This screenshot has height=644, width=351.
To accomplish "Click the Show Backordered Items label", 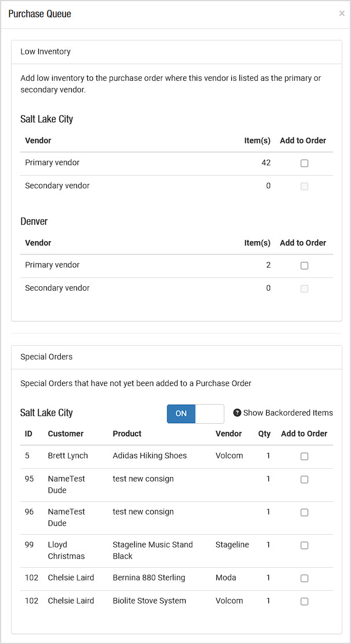I will click(288, 413).
